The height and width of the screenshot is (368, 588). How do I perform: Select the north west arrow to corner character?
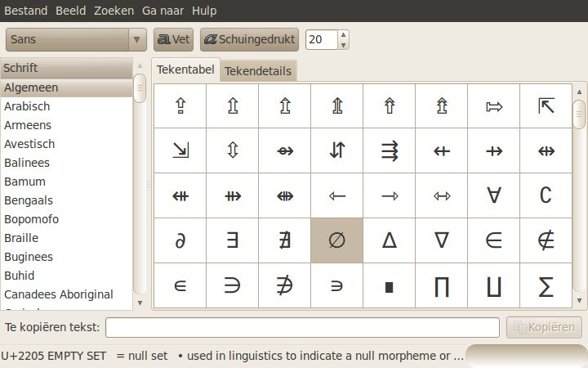[546, 105]
